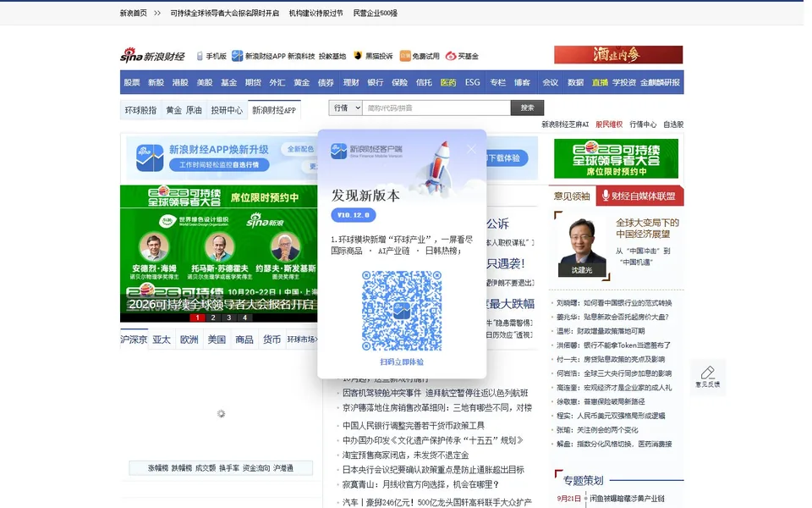Go to carousel slide 2

(213, 317)
